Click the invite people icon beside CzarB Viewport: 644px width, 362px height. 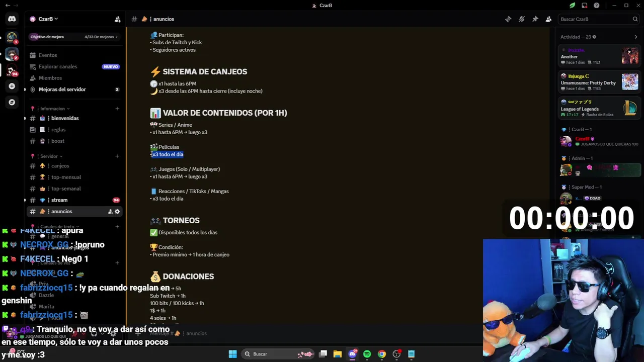point(117,19)
